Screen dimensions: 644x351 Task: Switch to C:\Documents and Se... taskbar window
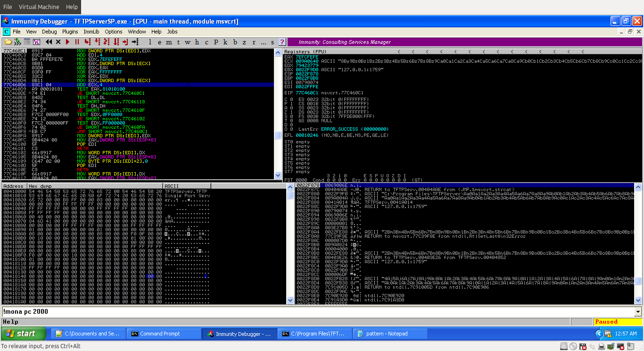89,334
